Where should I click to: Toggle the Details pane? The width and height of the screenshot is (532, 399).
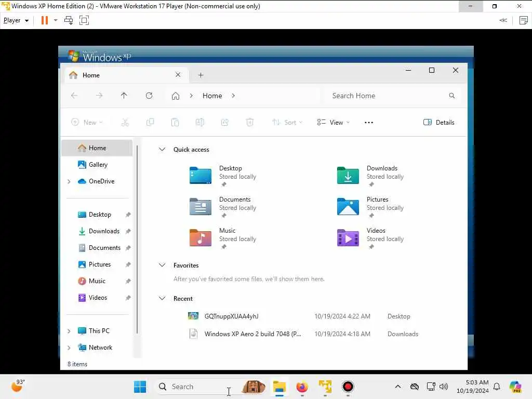coord(438,123)
